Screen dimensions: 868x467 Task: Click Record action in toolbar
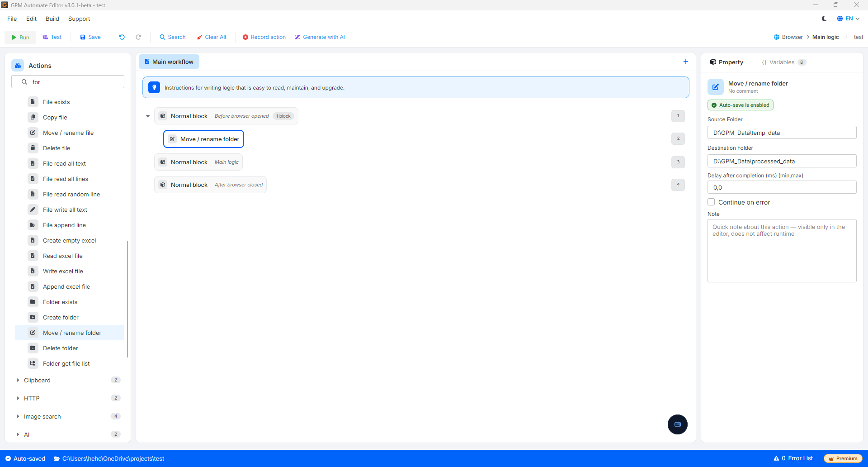click(264, 37)
